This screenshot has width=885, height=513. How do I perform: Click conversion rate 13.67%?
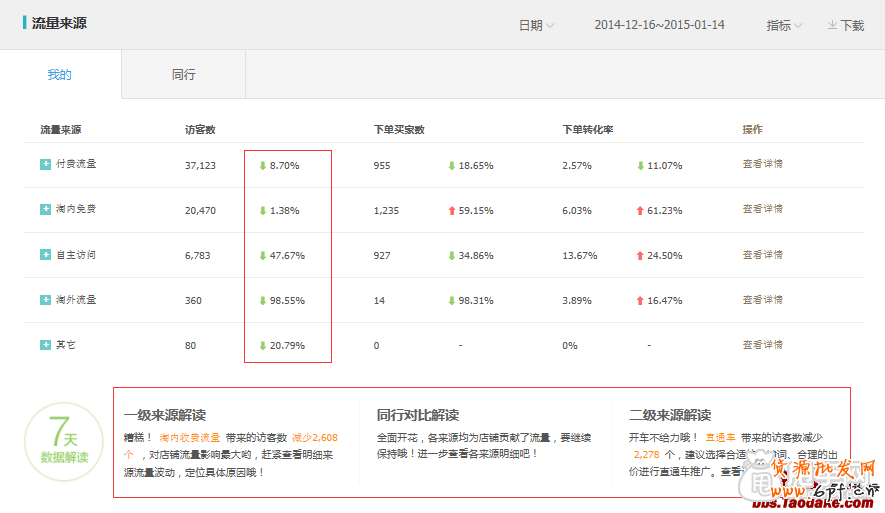coord(580,256)
